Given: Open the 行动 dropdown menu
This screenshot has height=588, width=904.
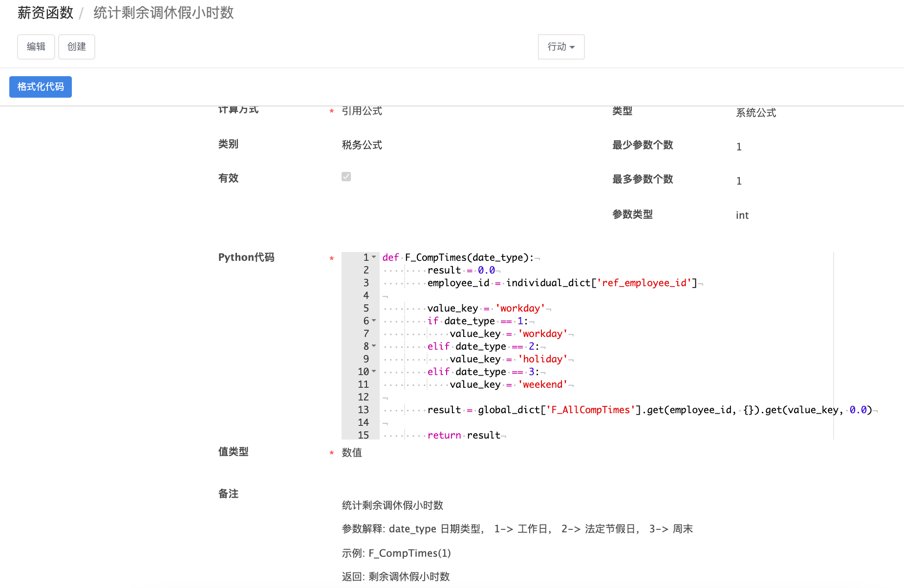Looking at the screenshot, I should [561, 47].
